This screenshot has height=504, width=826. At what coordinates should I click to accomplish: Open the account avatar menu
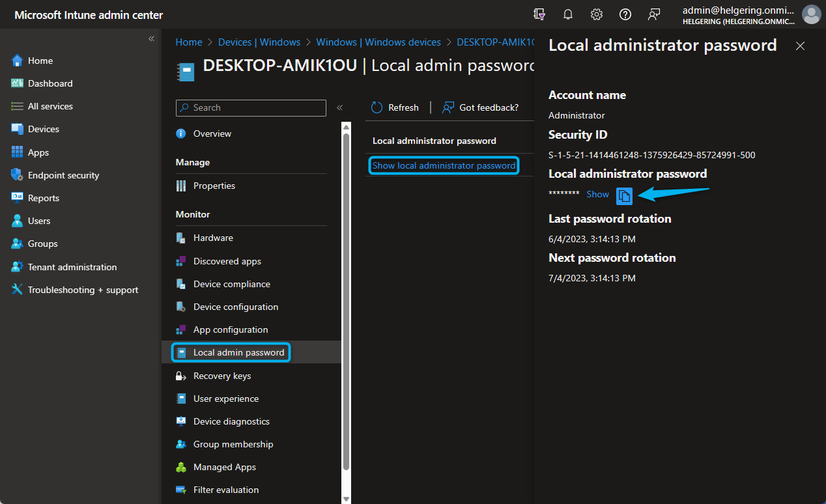tap(811, 14)
